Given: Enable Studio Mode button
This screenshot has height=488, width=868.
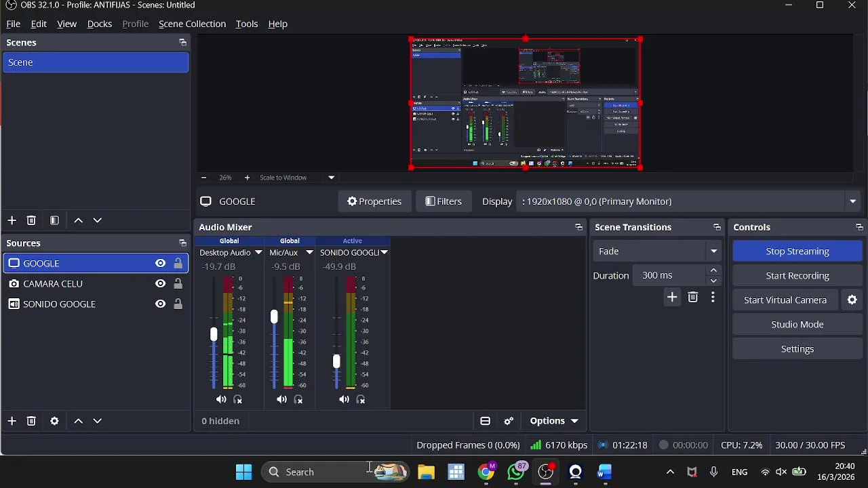Looking at the screenshot, I should [x=797, y=325].
